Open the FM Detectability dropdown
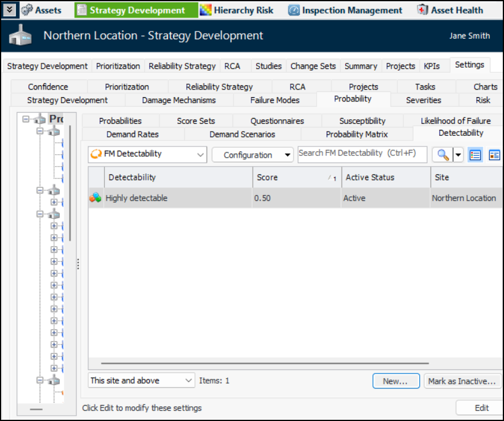Viewport: 504px width, 421px height. [147, 154]
